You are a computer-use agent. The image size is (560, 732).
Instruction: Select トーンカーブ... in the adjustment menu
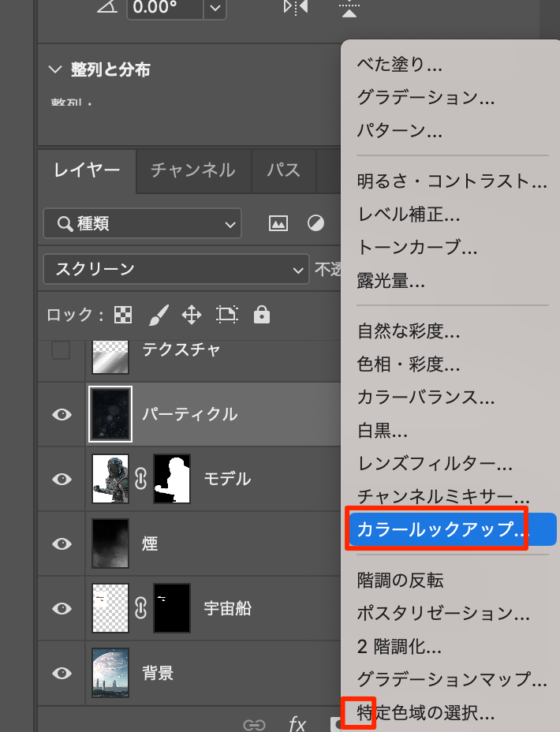(x=417, y=247)
